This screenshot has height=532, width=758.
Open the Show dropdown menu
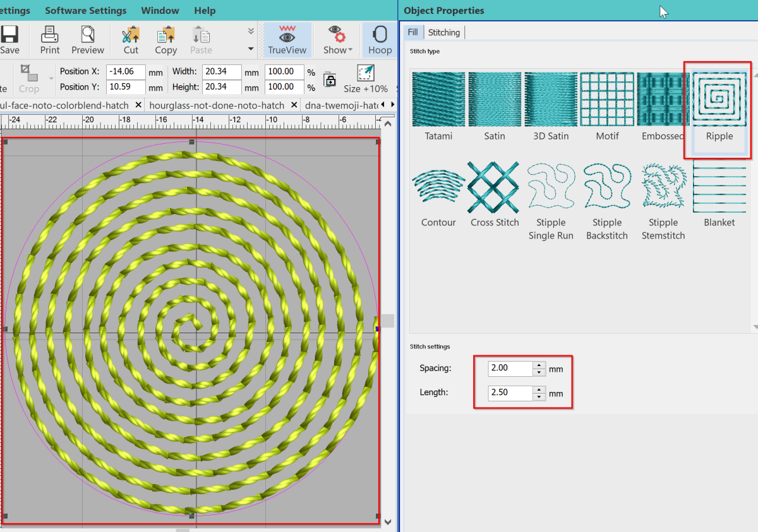pyautogui.click(x=336, y=40)
